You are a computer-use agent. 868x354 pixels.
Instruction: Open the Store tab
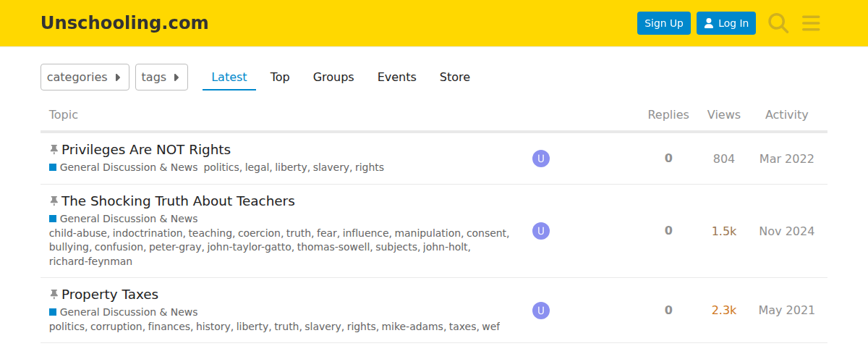pyautogui.click(x=455, y=77)
